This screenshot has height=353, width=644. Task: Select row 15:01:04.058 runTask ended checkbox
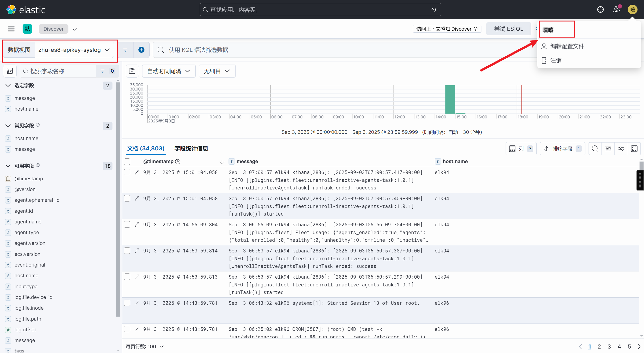(x=127, y=172)
